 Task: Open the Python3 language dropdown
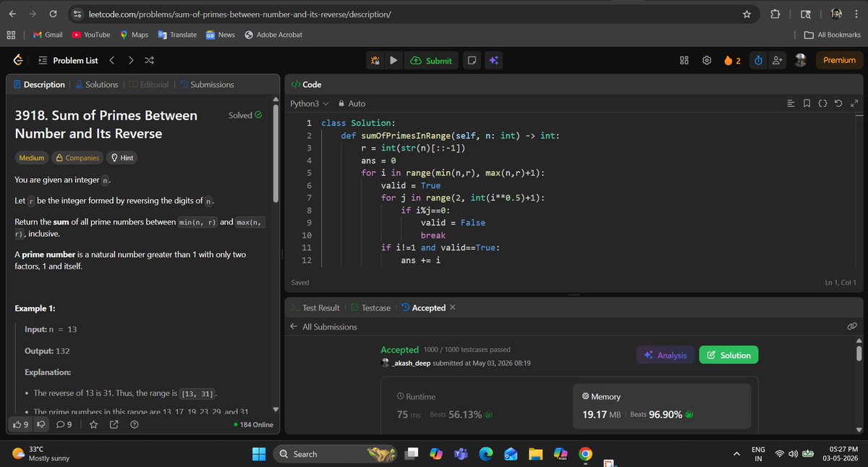[310, 104]
